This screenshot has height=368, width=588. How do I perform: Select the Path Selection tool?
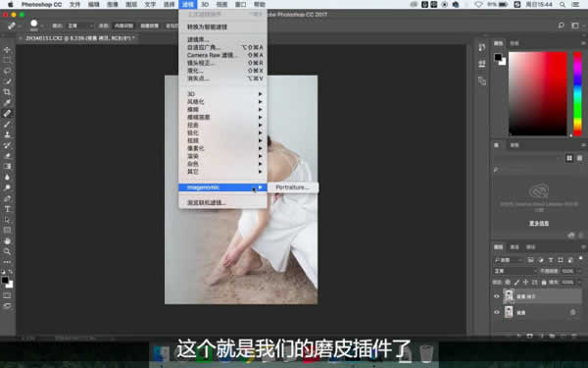click(7, 219)
